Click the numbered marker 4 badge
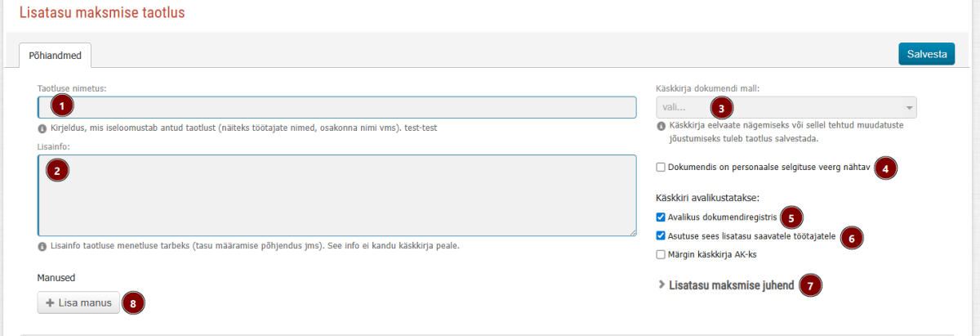This screenshot has height=336, width=980. pyautogui.click(x=885, y=168)
